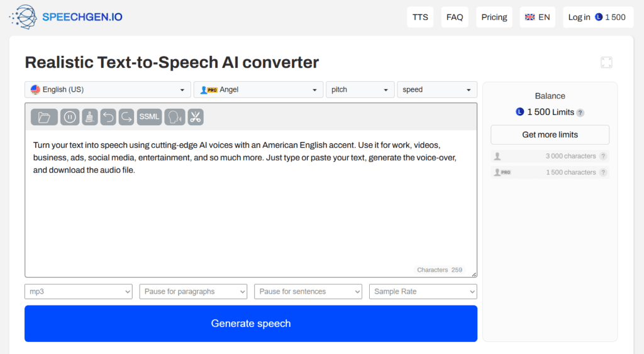Expand Pause for paragraphs dropdown

point(193,292)
